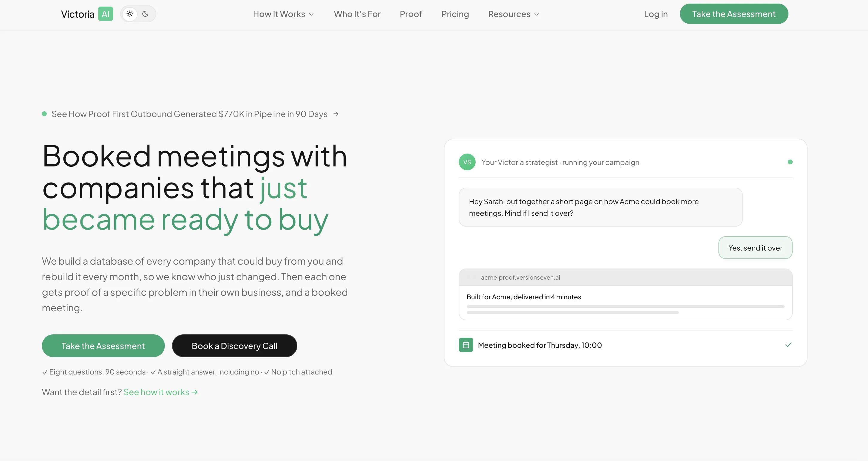Switch to light mode sun icon
Screen dimensions: 868x461
point(130,14)
